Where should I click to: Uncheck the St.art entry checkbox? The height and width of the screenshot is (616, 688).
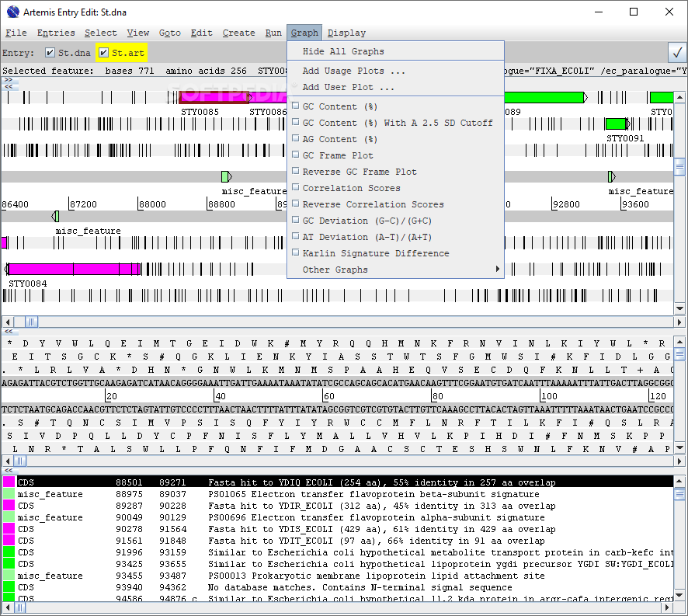coord(103,53)
